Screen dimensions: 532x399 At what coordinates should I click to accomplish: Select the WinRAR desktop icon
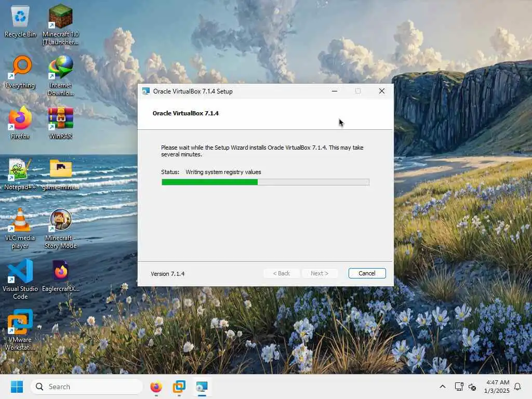[60, 123]
